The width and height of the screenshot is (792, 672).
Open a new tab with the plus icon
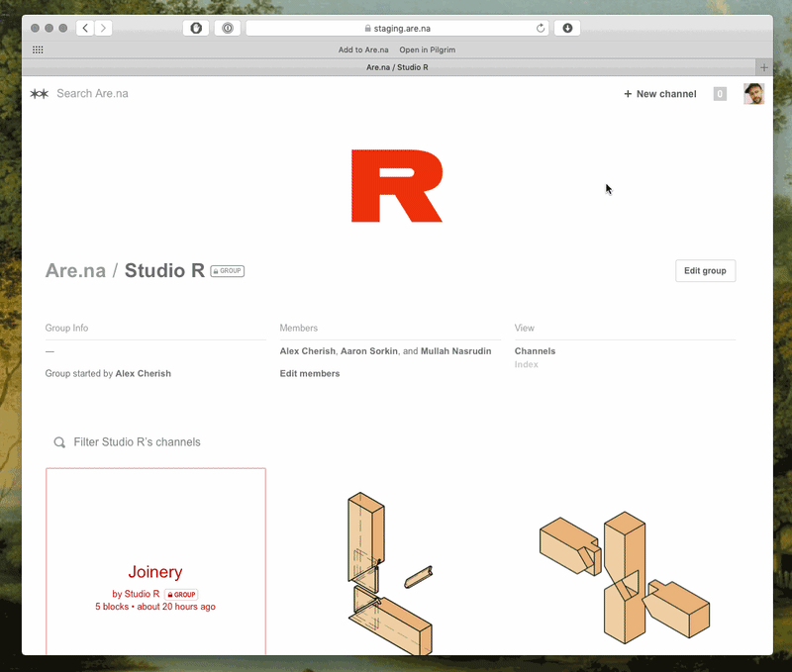[763, 67]
